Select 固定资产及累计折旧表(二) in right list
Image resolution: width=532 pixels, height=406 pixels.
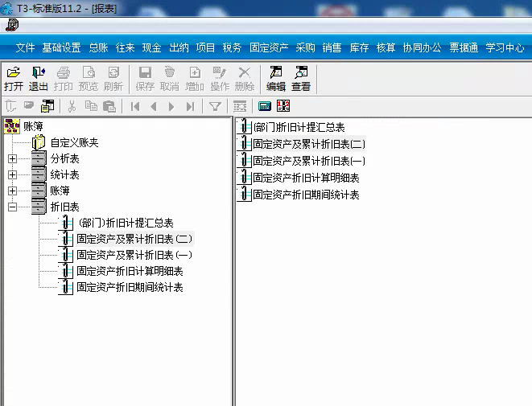click(309, 145)
